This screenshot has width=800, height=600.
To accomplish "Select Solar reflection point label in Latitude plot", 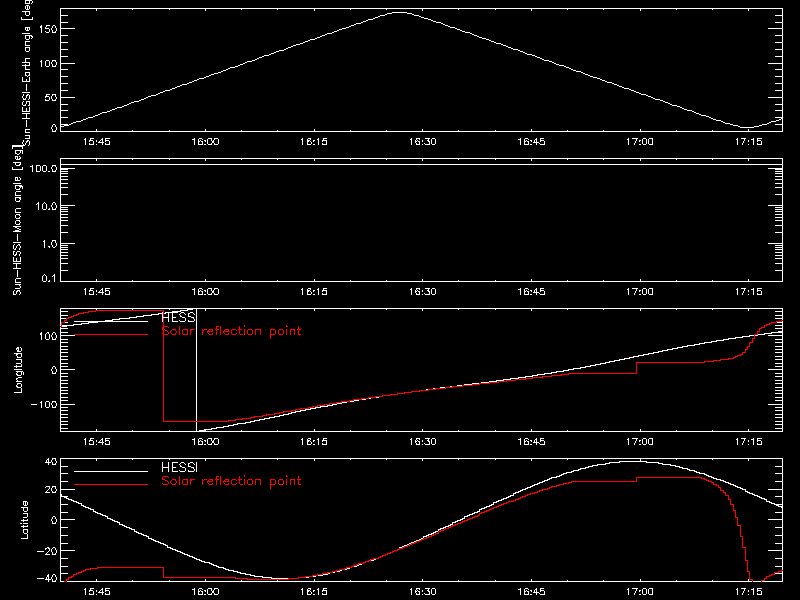I will tap(231, 481).
